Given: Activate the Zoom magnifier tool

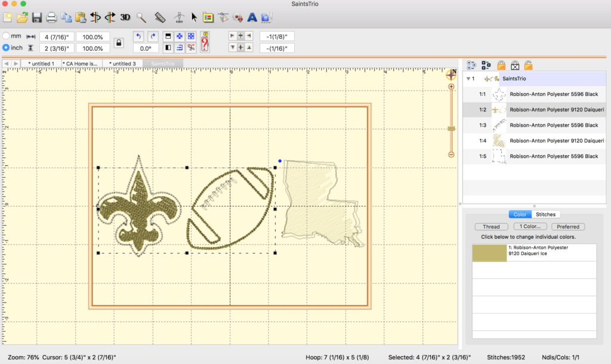Looking at the screenshot, I should click(x=141, y=17).
